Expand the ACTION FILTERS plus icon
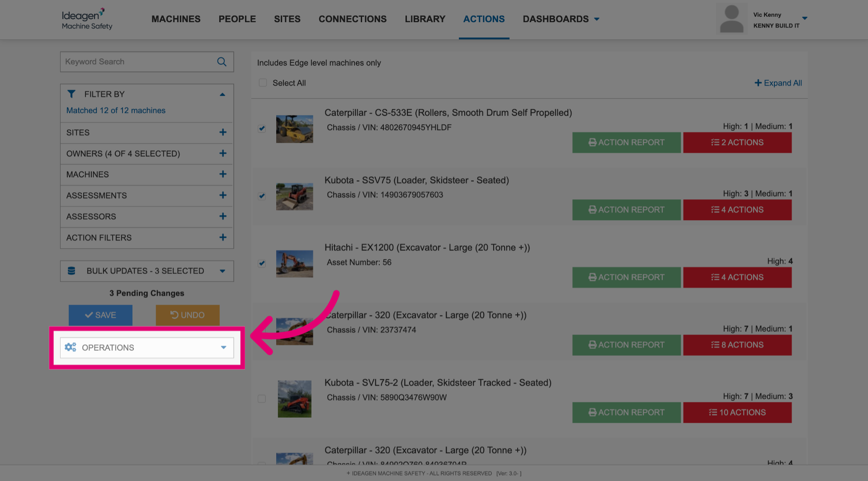 [223, 237]
